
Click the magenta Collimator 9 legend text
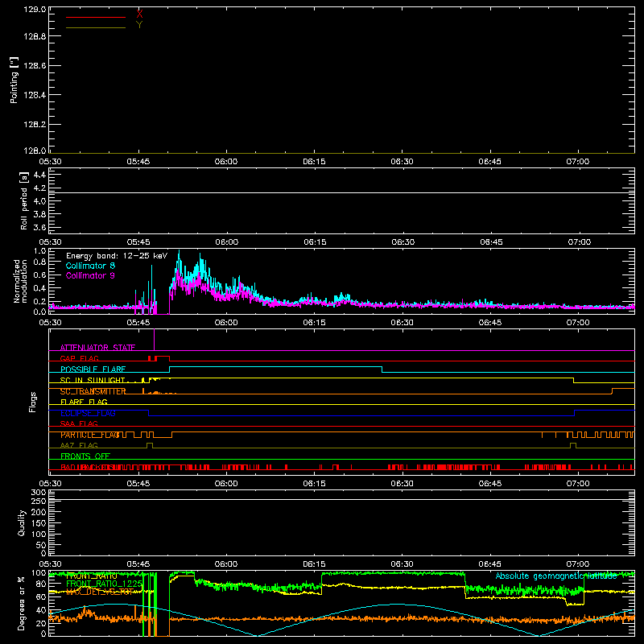(x=90, y=275)
